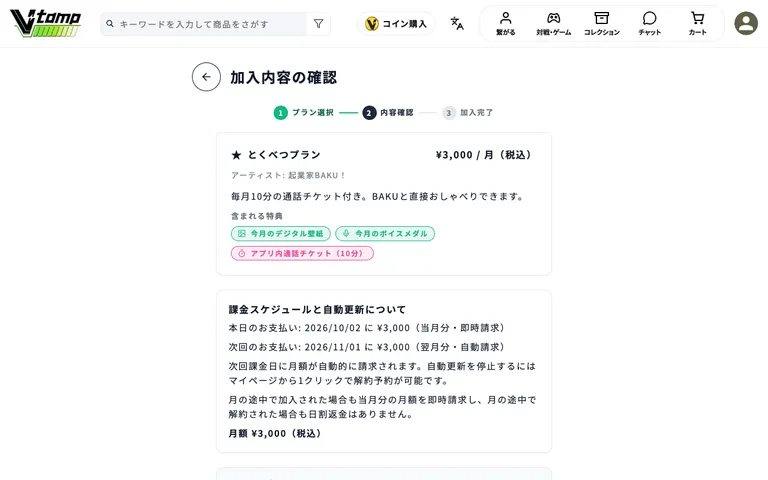Viewport: 768px width, 480px height.
Task: Select step 1 プラン選択
Action: coord(304,113)
